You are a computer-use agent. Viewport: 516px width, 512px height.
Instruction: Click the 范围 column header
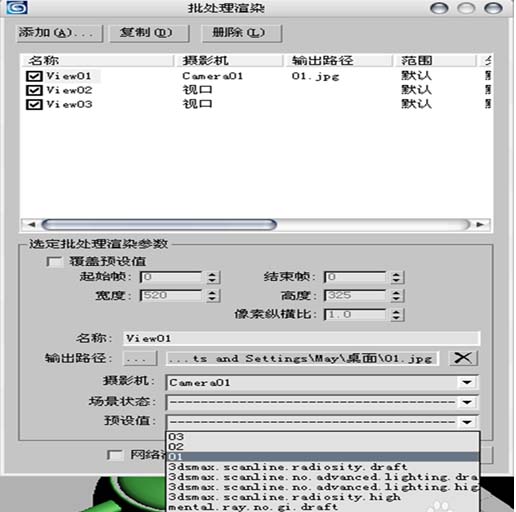click(x=434, y=61)
